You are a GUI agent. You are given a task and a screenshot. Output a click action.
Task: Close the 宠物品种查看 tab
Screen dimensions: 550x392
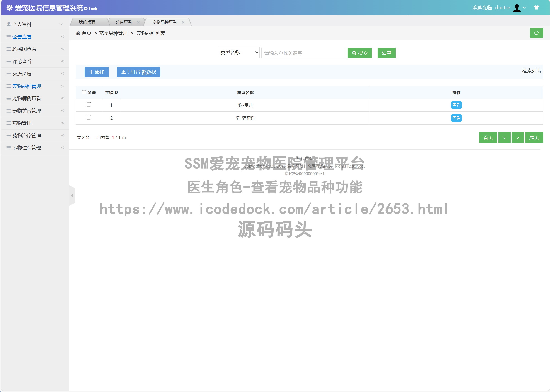tap(183, 22)
